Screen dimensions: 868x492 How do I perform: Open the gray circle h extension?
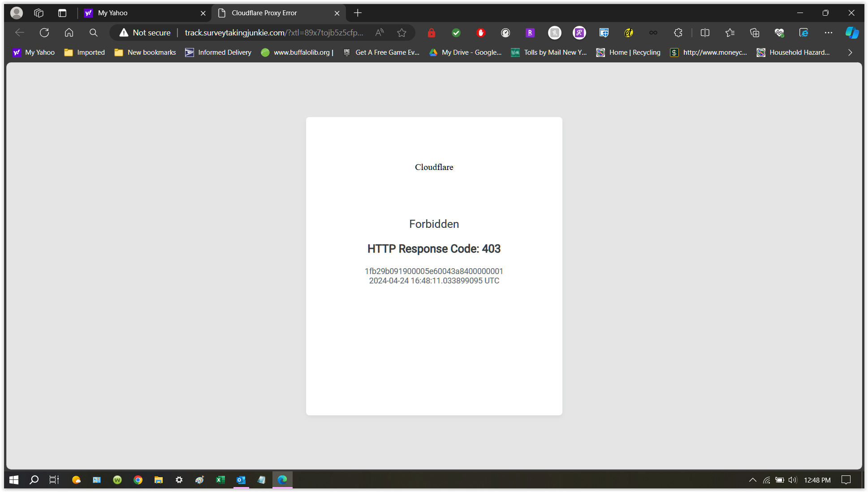pyautogui.click(x=555, y=33)
